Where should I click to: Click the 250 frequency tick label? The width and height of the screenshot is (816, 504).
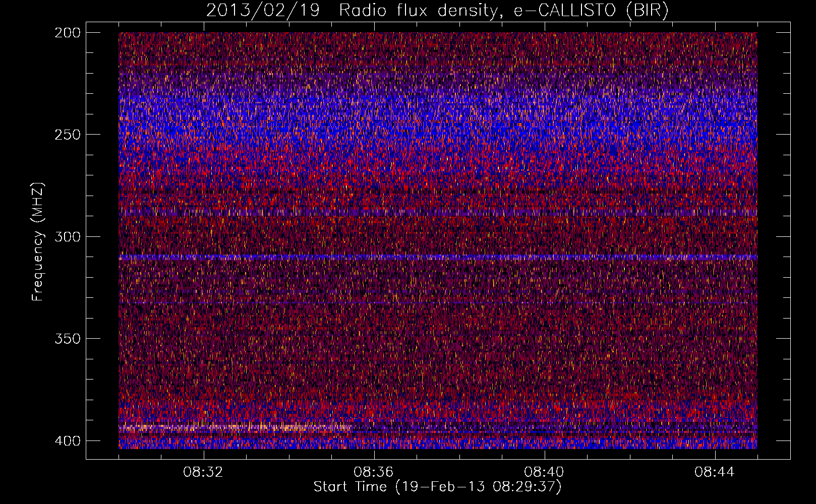(x=67, y=135)
